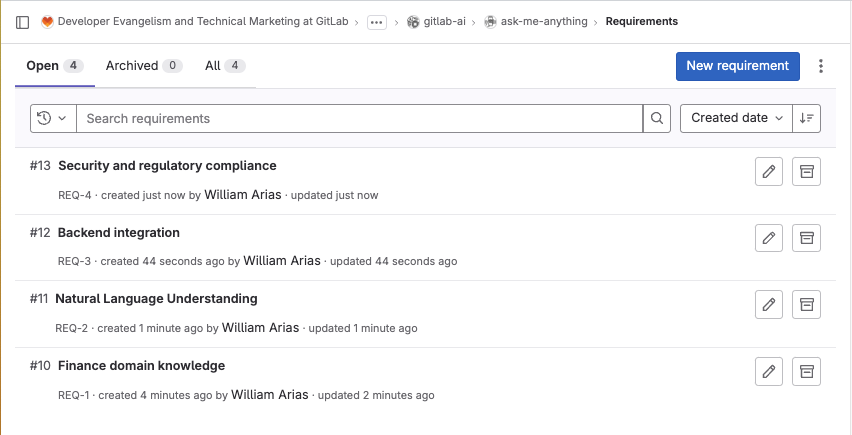
Task: Click the New requirement button
Action: [737, 66]
